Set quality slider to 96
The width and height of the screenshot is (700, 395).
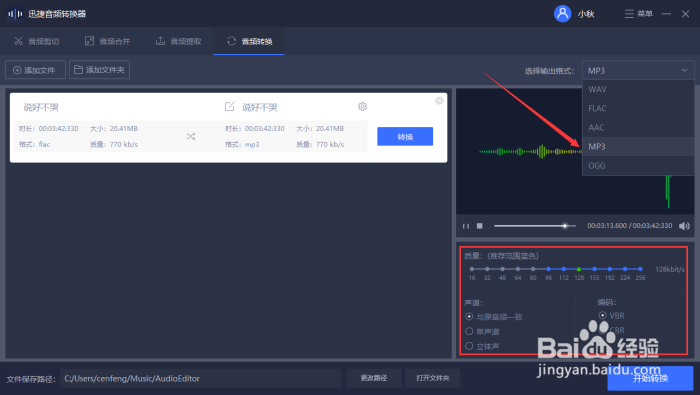click(x=548, y=269)
